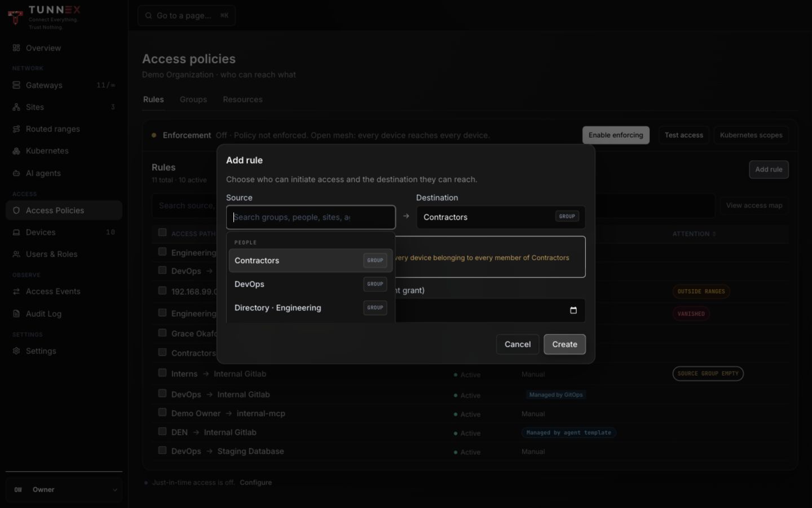Cancel the Add rule dialog
The image size is (812, 508).
[518, 344]
